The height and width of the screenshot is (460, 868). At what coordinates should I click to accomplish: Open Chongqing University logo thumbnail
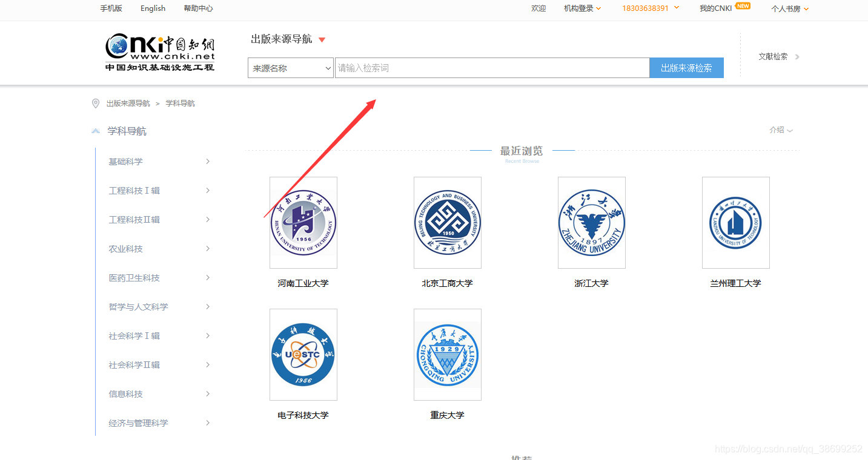(x=448, y=355)
